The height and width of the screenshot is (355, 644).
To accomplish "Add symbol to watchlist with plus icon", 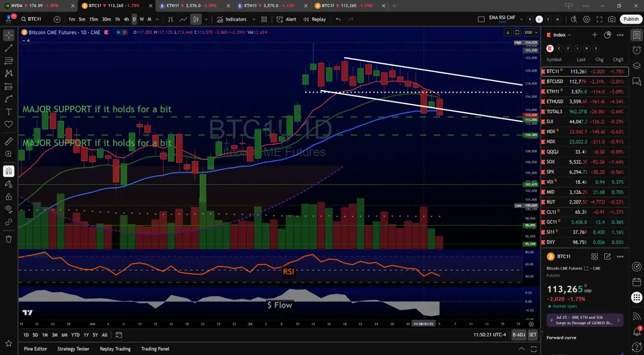I will [595, 34].
